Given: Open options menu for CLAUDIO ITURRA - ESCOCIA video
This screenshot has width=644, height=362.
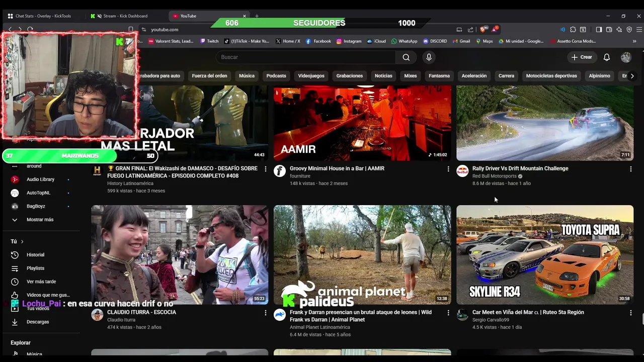Looking at the screenshot, I should (266, 313).
